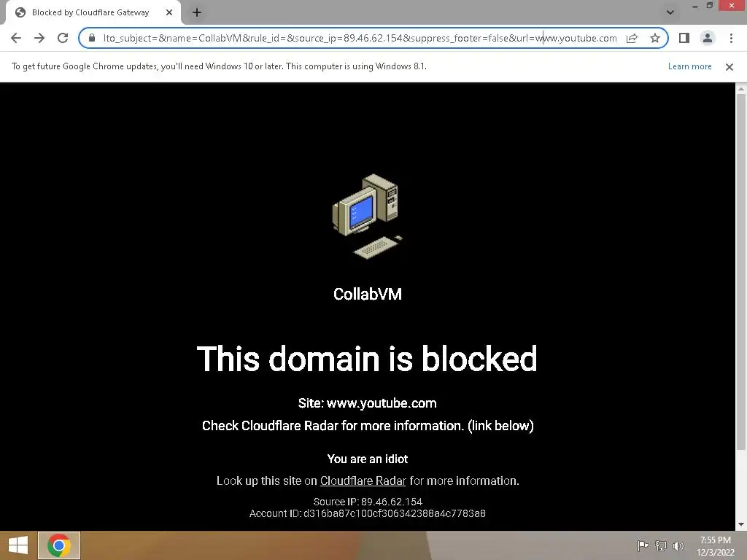The image size is (747, 560).
Task: Click the forward navigation arrow
Action: tap(39, 38)
